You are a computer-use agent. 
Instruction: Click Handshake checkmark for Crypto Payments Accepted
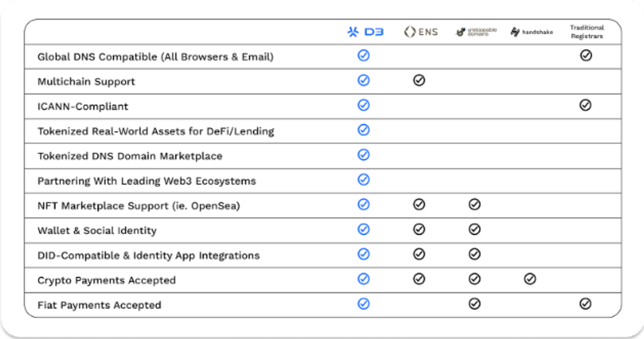[530, 279]
